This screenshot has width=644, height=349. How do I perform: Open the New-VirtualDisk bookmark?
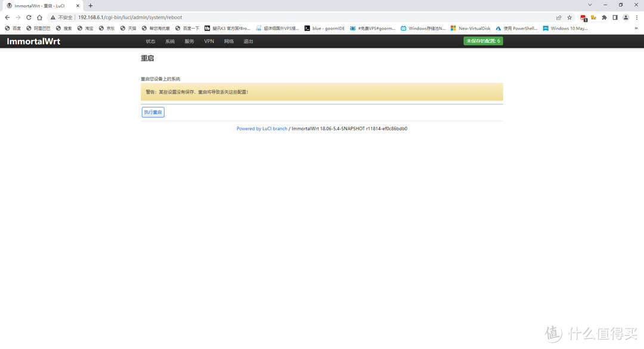[470, 28]
